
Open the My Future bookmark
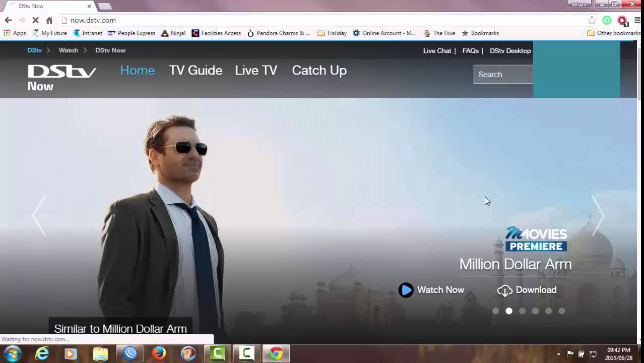click(x=49, y=33)
